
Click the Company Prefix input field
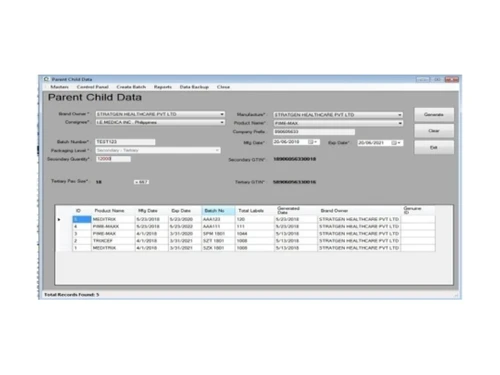pyautogui.click(x=314, y=132)
